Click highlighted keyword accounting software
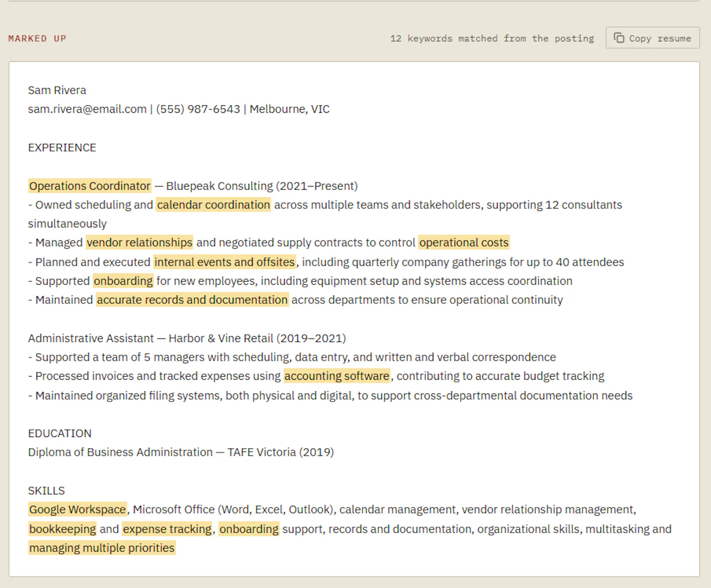 [x=337, y=376]
